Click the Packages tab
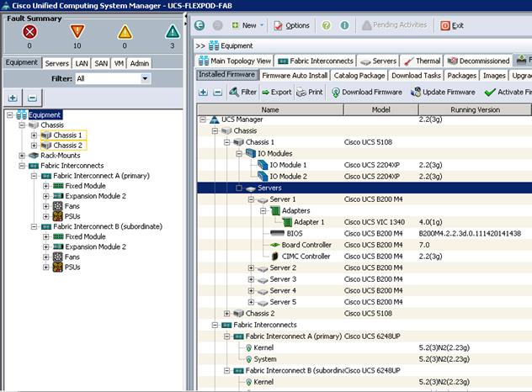The height and width of the screenshot is (392, 532). click(x=462, y=76)
